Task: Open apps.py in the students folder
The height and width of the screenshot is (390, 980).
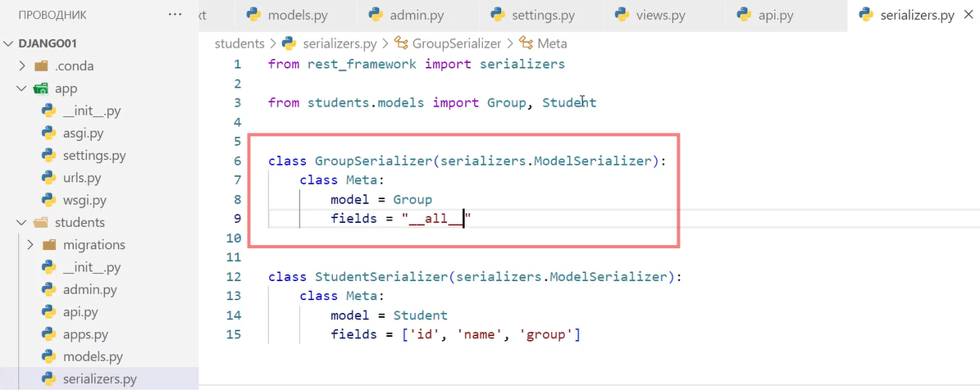Action: 86,333
